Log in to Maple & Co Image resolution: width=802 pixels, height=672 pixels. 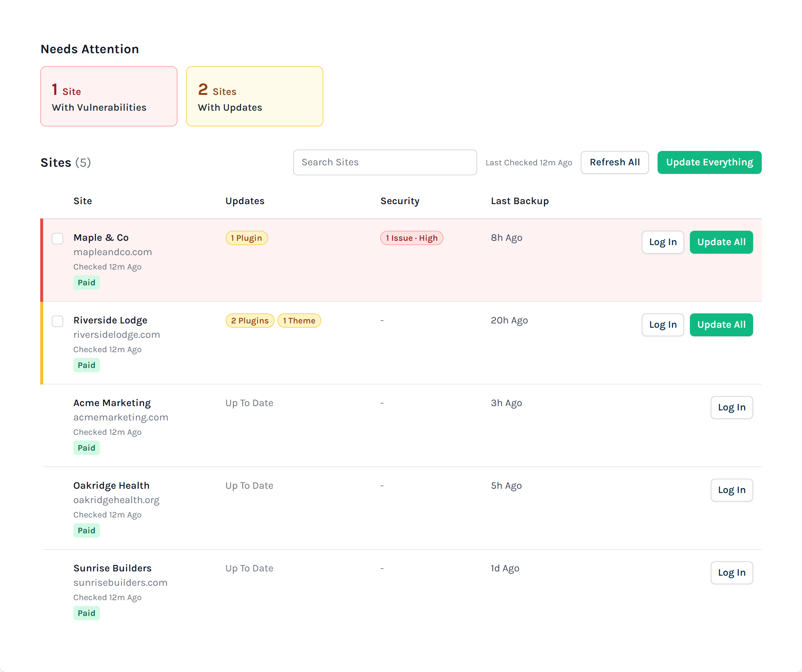click(x=663, y=242)
